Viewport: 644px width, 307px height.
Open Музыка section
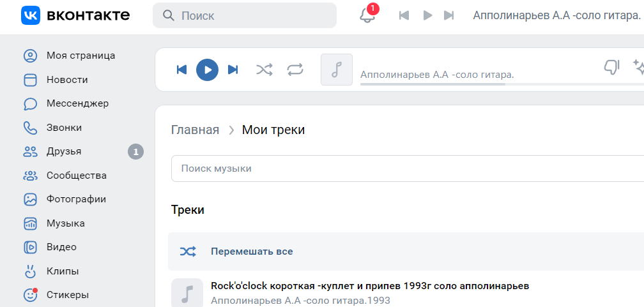tap(66, 223)
